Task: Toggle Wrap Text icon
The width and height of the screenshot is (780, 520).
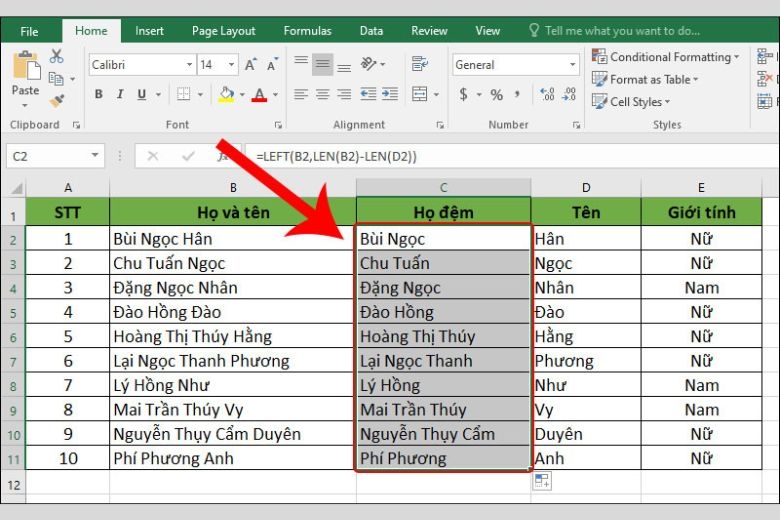Action: [420, 64]
